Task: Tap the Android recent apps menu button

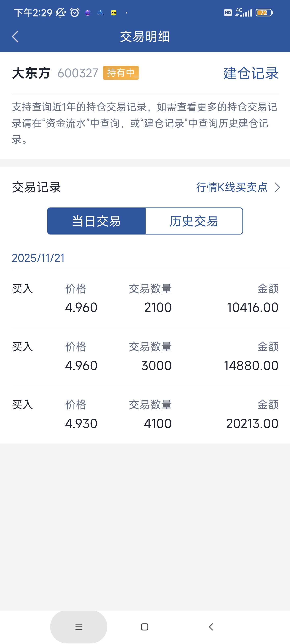Action: point(79,627)
